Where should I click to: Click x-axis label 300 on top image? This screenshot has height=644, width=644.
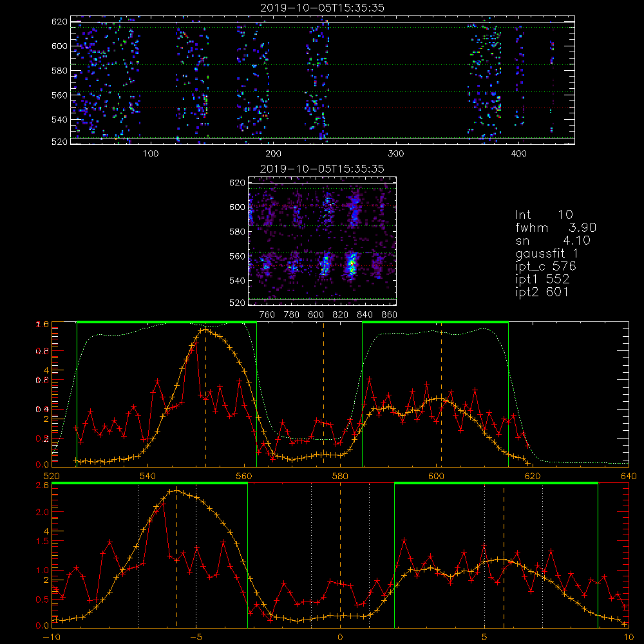pos(396,154)
